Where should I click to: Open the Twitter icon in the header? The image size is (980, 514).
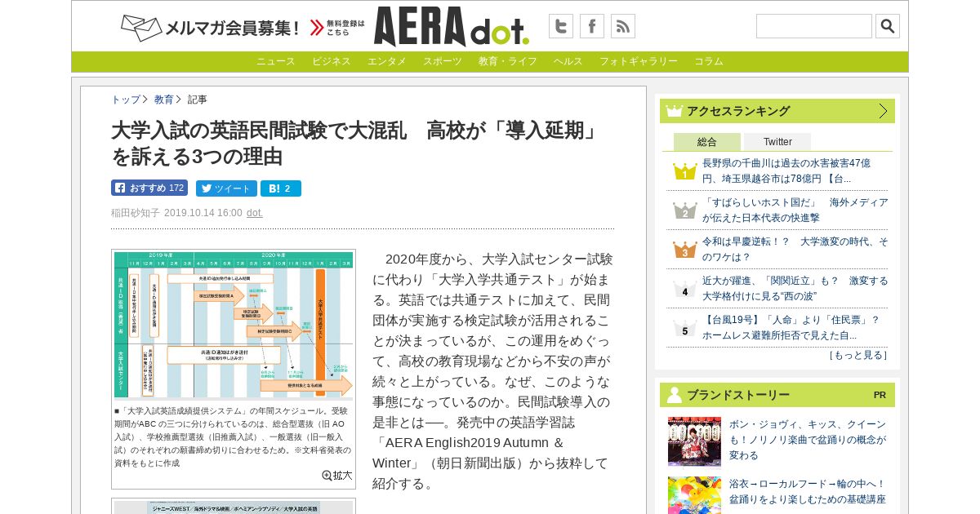pos(561,26)
